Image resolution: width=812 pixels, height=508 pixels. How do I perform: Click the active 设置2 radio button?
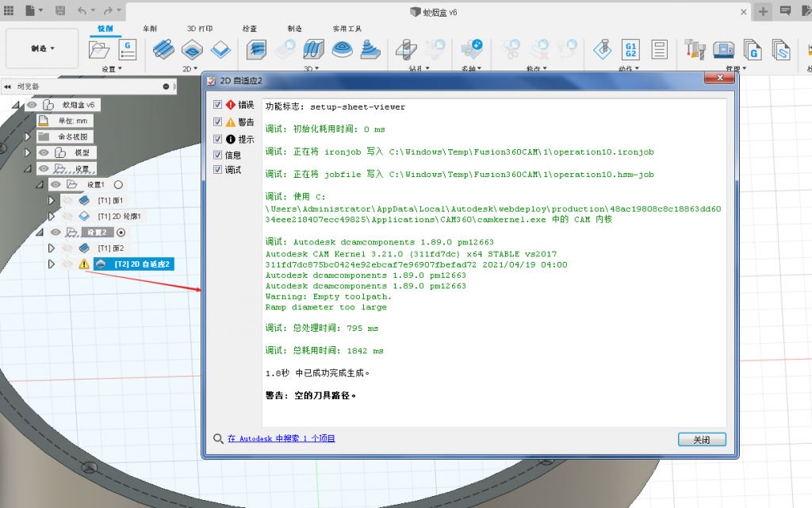pos(121,233)
